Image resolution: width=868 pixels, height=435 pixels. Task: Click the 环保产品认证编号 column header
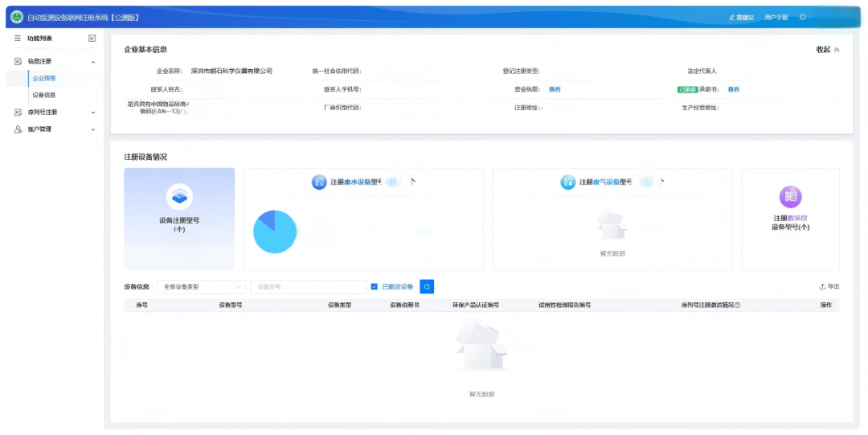pos(476,306)
